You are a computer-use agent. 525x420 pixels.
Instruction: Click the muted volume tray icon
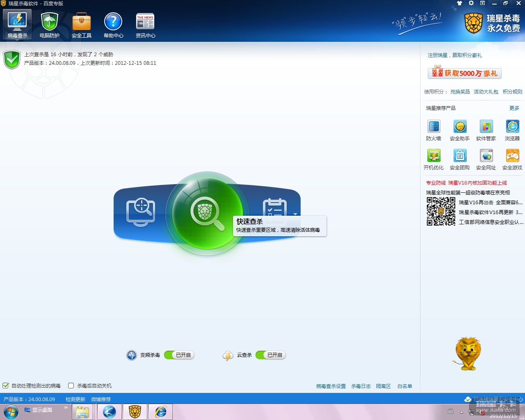coord(482,412)
